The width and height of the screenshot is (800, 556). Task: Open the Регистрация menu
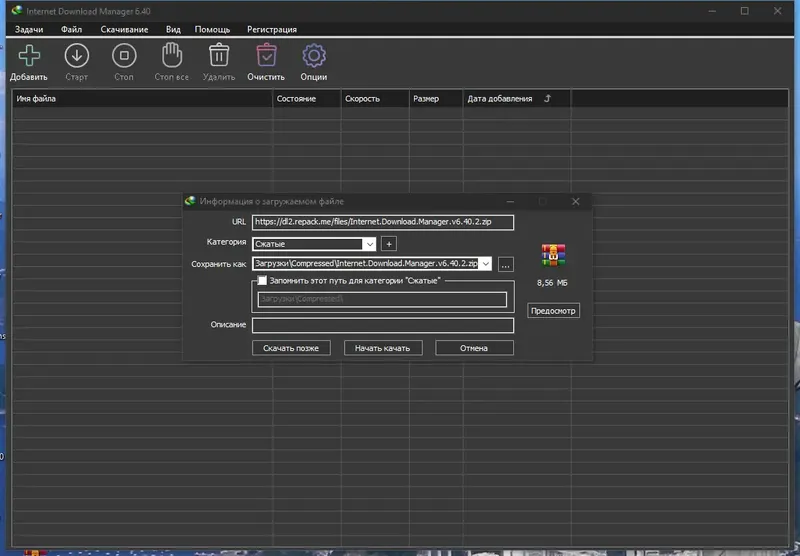272,30
